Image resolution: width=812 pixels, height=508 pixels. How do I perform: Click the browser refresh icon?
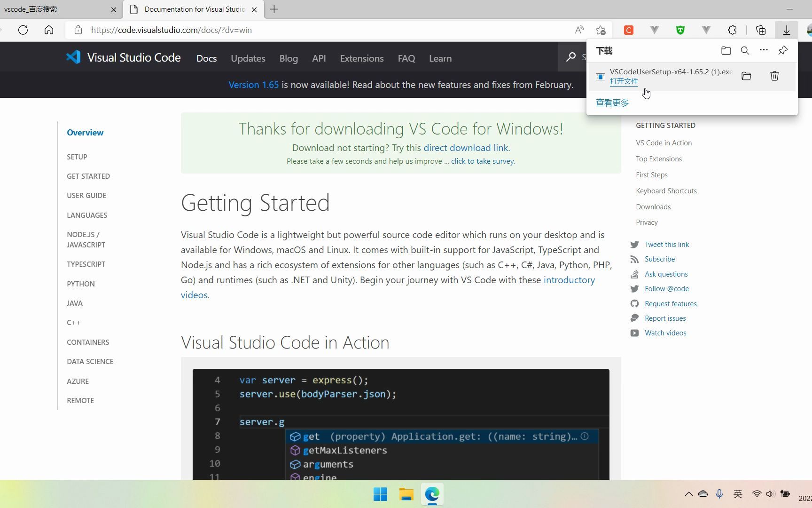tap(23, 30)
